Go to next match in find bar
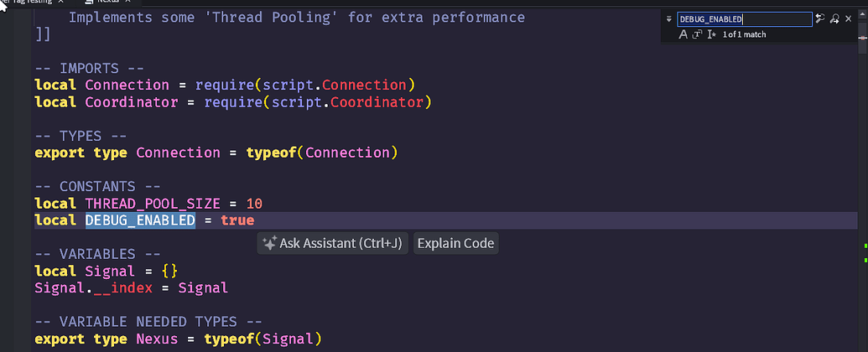The width and height of the screenshot is (868, 352). pos(834,18)
